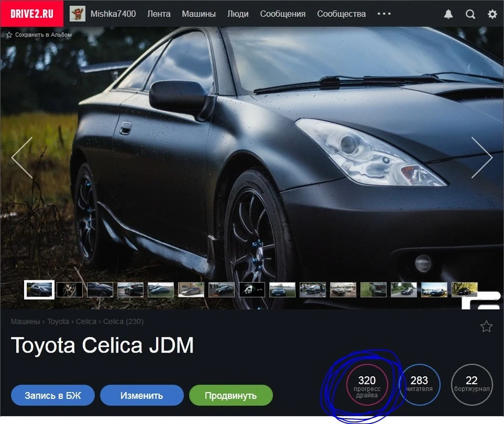The width and height of the screenshot is (504, 424).
Task: Go to the Люди menu item
Action: point(238,14)
